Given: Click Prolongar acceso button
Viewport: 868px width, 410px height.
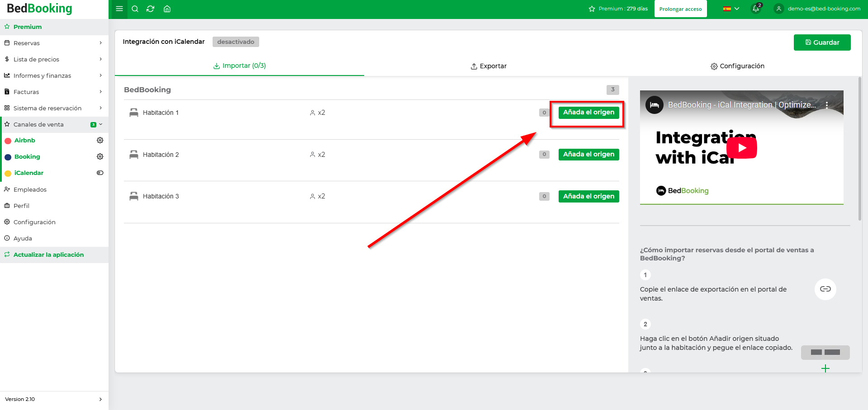Looking at the screenshot, I should 680,9.
